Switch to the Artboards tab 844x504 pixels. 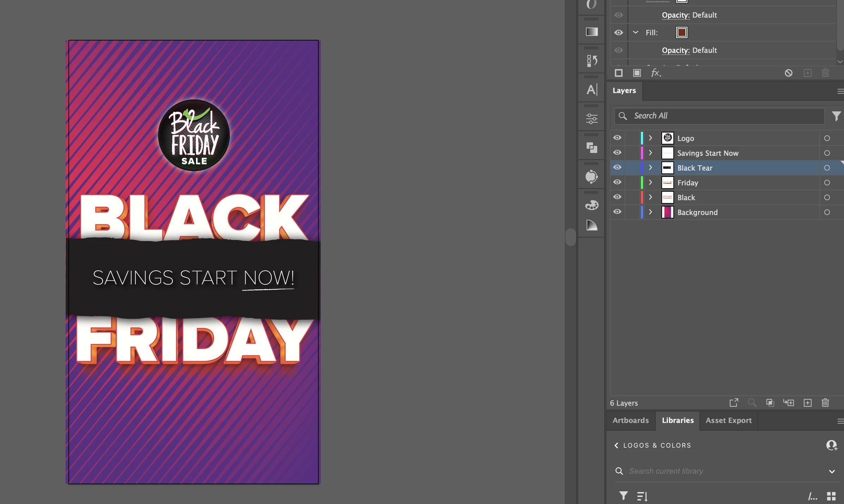point(630,420)
